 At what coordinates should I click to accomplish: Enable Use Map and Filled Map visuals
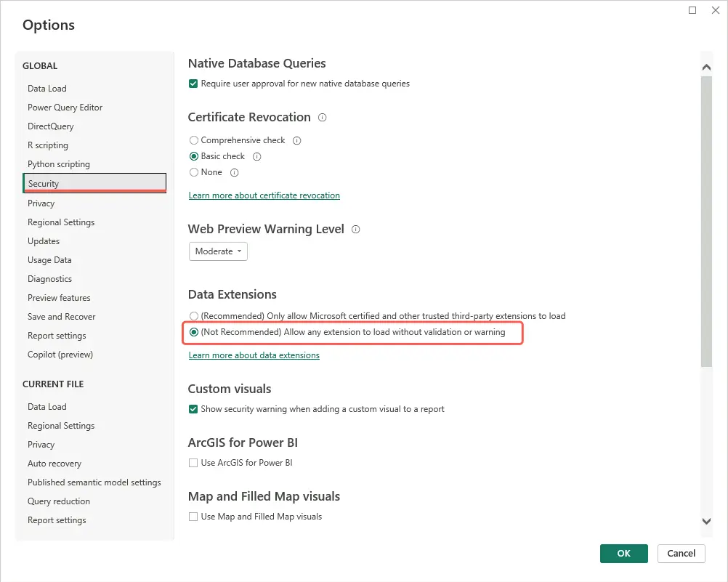[193, 517]
